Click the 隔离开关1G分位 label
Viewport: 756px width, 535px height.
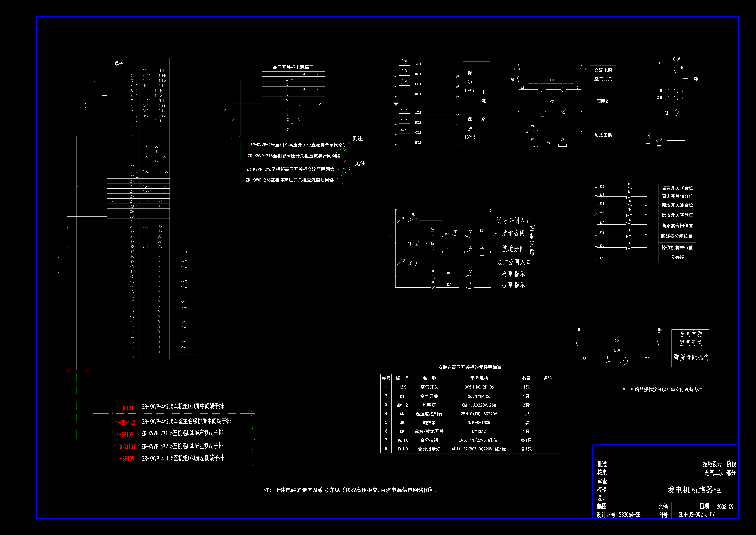click(677, 196)
